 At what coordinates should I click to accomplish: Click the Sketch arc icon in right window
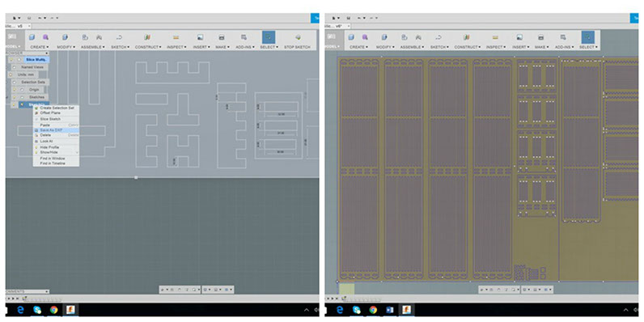point(439,37)
